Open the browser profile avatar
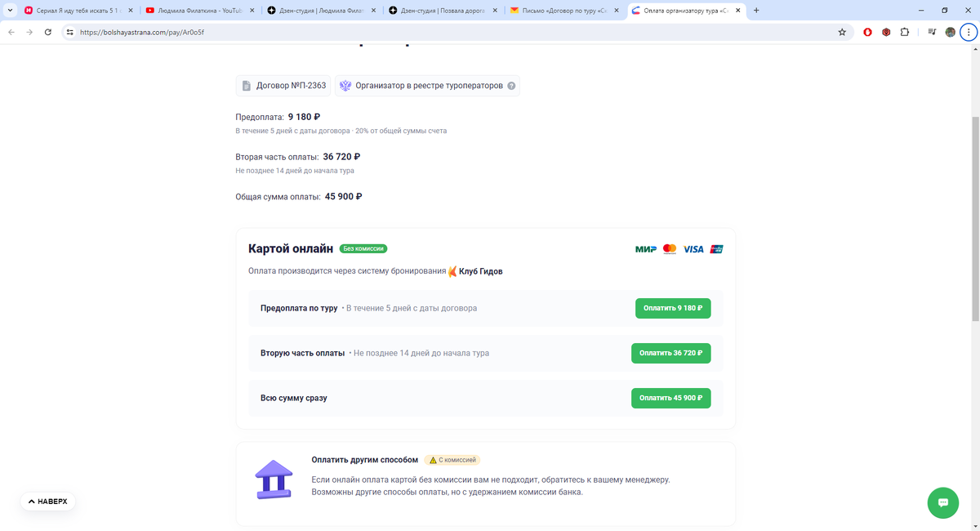The image size is (980, 531). (951, 32)
